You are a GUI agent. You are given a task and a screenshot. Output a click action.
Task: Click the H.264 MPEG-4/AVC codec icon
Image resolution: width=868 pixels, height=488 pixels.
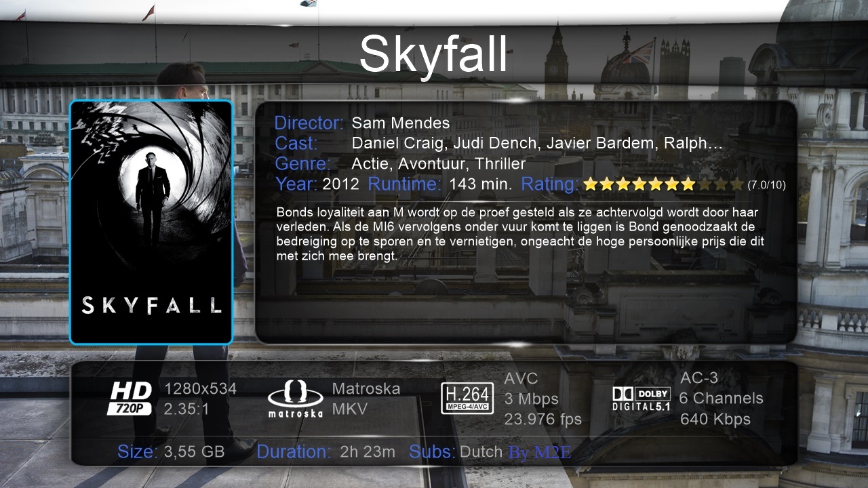point(467,399)
